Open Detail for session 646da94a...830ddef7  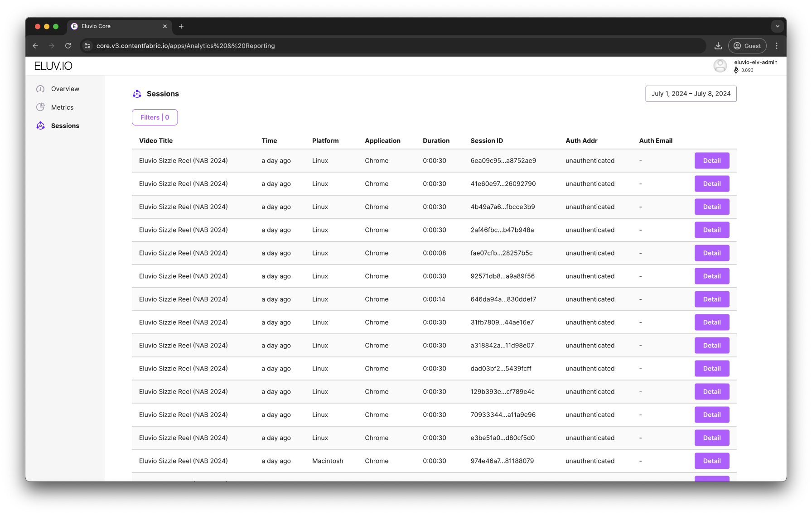(712, 299)
